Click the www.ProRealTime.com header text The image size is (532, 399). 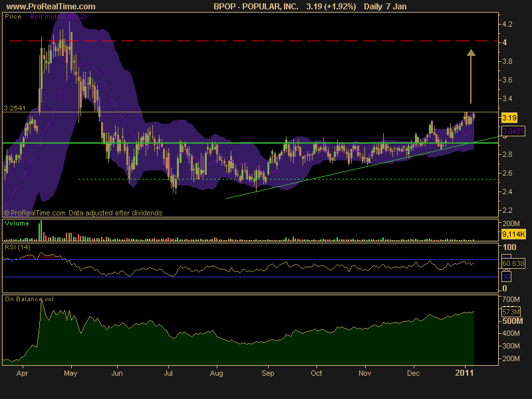51,7
